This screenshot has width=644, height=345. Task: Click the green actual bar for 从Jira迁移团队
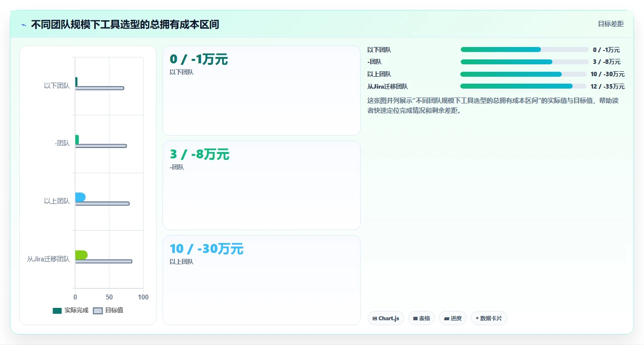coord(81,255)
